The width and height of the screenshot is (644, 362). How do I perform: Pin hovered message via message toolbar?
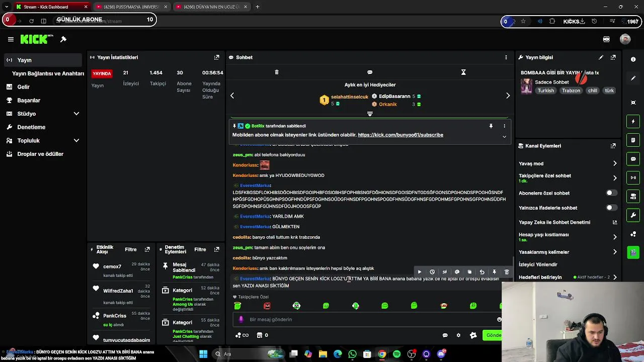[x=494, y=272]
